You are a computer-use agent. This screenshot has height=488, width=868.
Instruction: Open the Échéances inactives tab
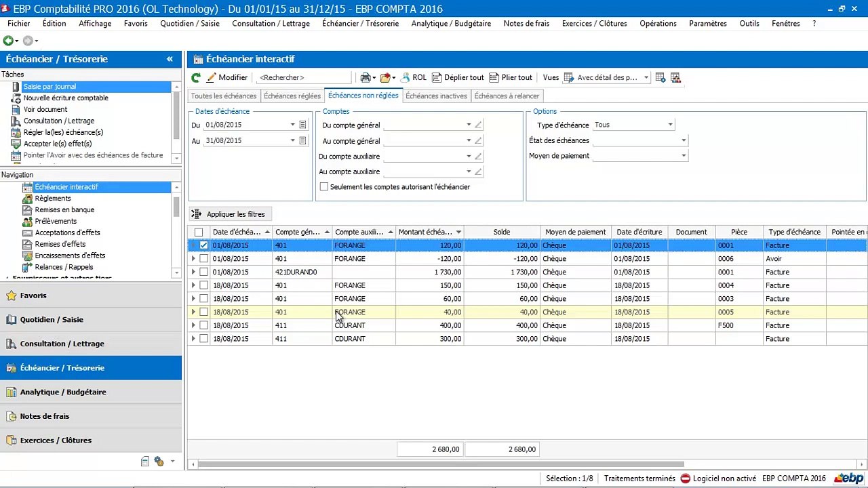(x=436, y=96)
